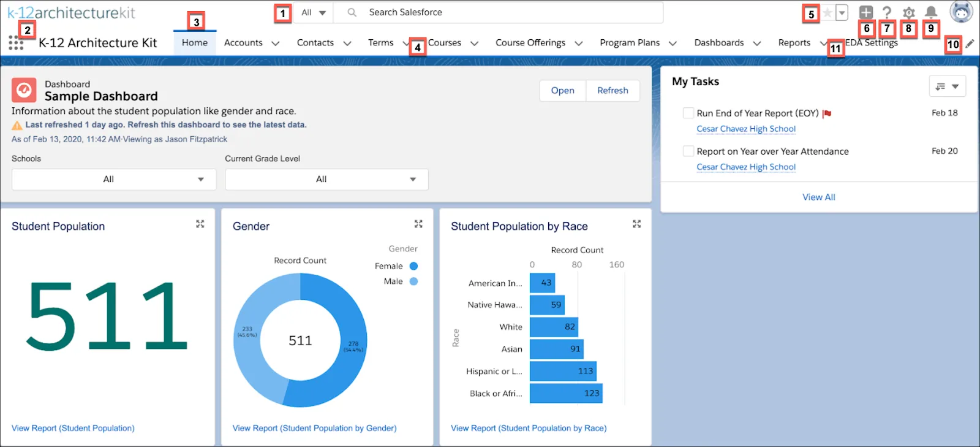The image size is (980, 447).
Task: Check the Run End of Year Report task
Action: click(688, 113)
